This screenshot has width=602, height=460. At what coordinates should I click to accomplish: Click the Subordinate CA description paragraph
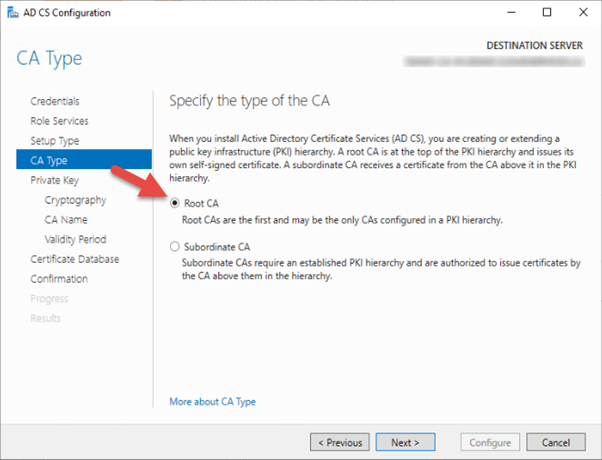point(381,269)
